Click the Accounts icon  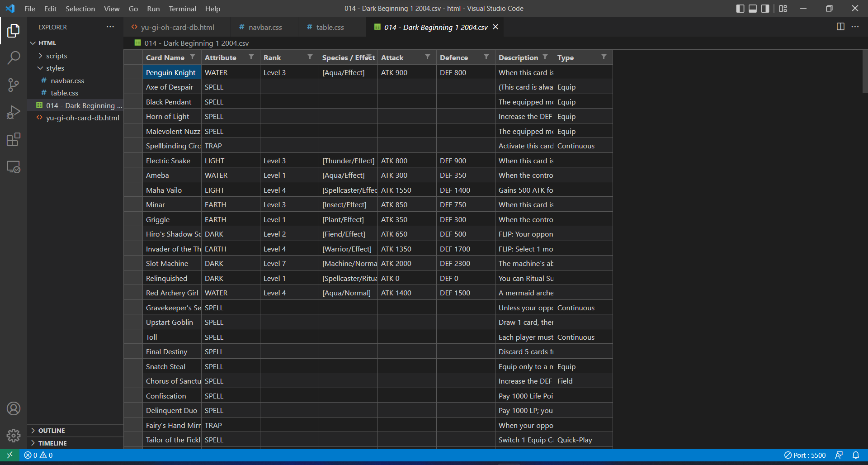click(14, 408)
